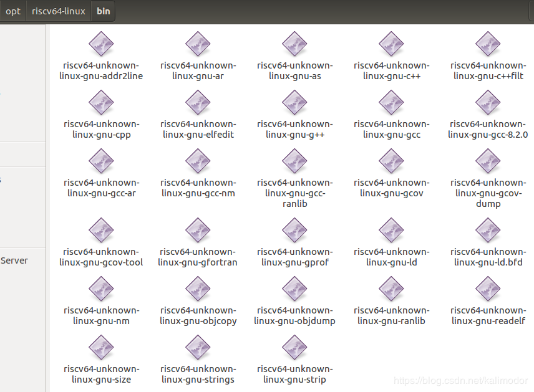Select the riscv64-unknown-linux-gnu-c++filt icon

(488, 44)
